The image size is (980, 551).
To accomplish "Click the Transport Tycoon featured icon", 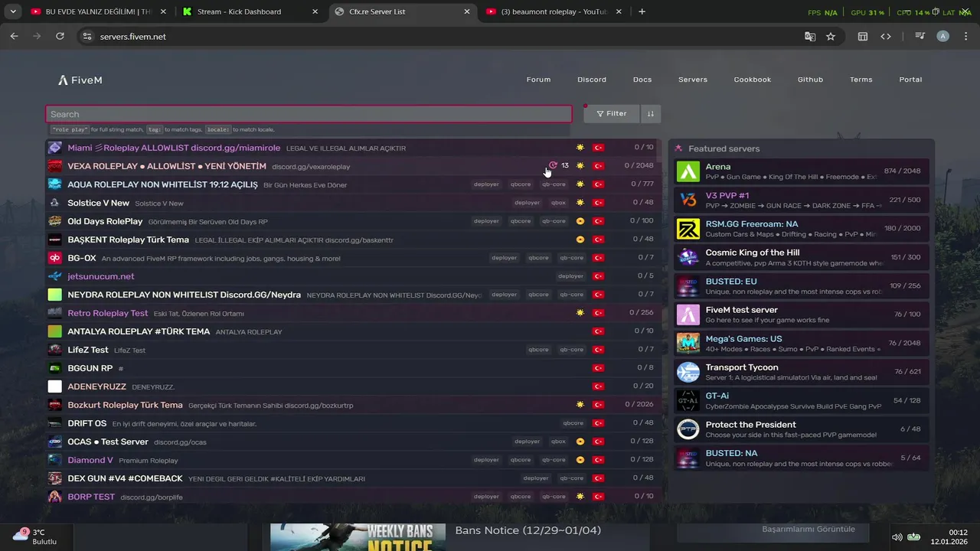I will click(688, 372).
